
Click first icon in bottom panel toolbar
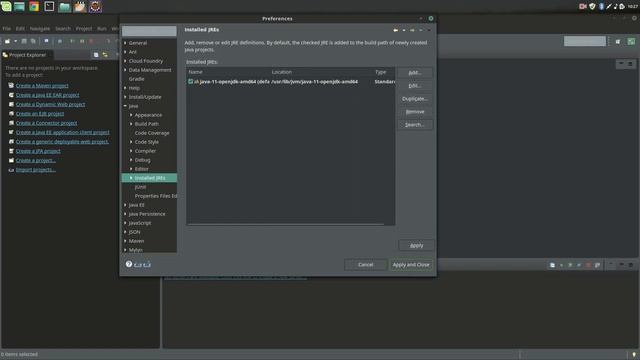[552, 265]
